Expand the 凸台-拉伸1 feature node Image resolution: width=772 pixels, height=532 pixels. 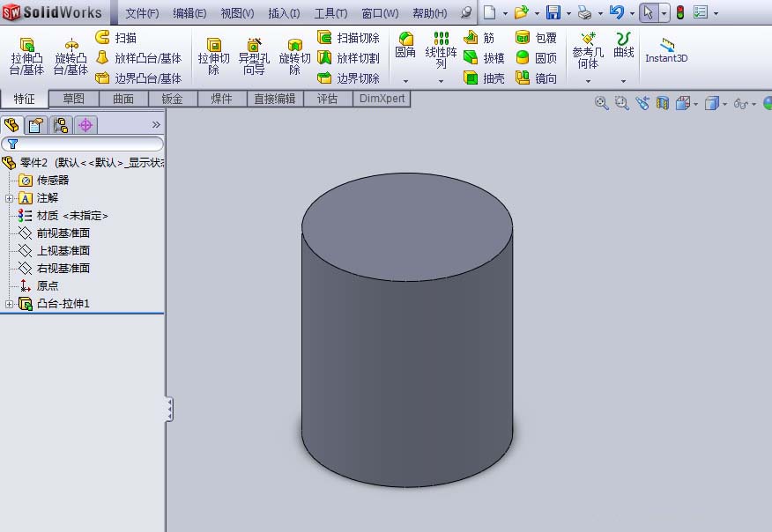point(9,304)
